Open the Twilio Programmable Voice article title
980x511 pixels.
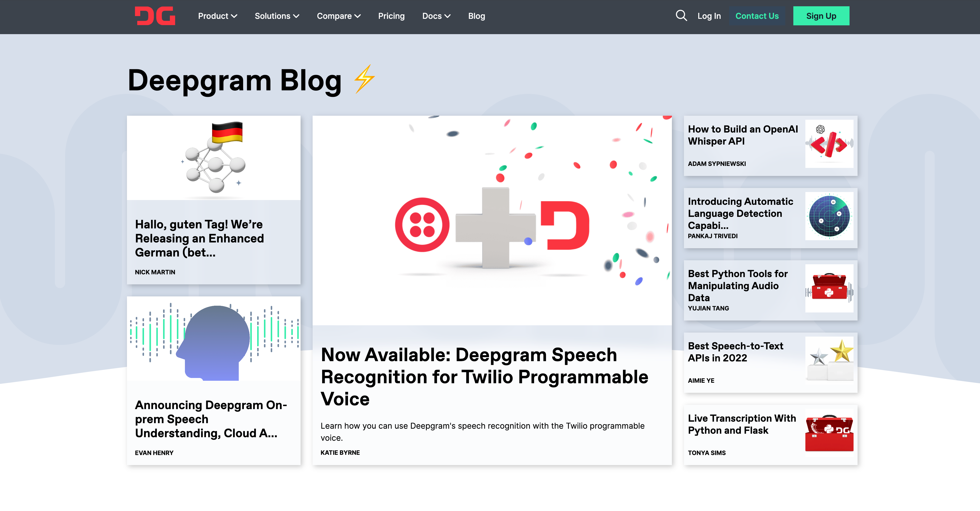(x=484, y=376)
